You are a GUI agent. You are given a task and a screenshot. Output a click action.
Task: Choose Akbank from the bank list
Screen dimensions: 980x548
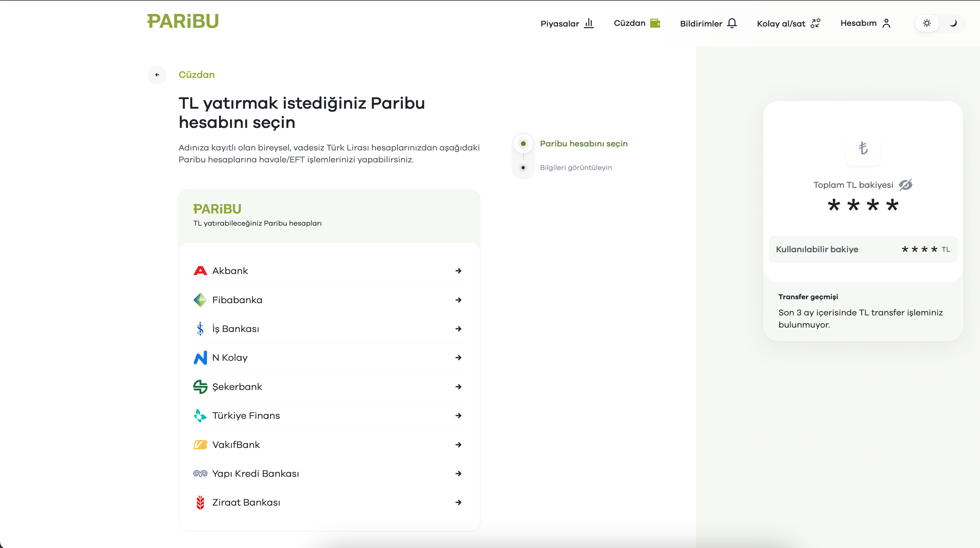[330, 271]
